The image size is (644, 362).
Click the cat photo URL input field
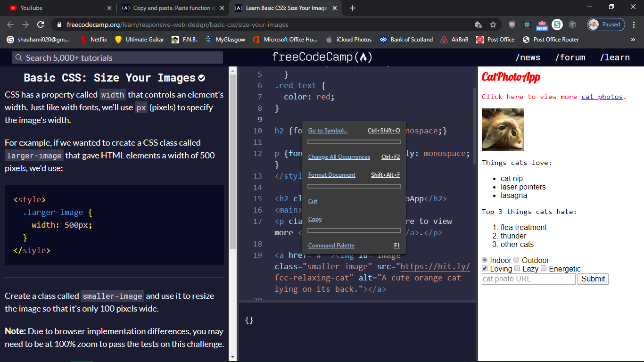(x=528, y=279)
